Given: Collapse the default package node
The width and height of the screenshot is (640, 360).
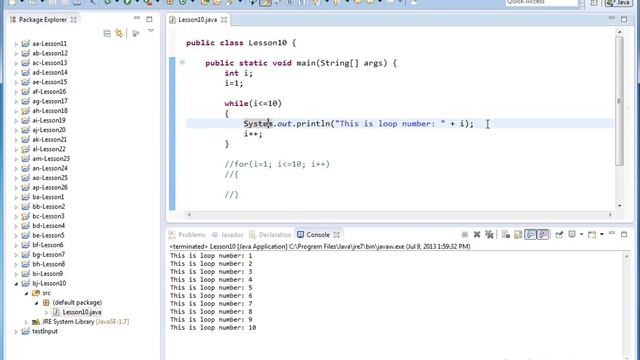Looking at the screenshot, I should [x=36, y=303].
